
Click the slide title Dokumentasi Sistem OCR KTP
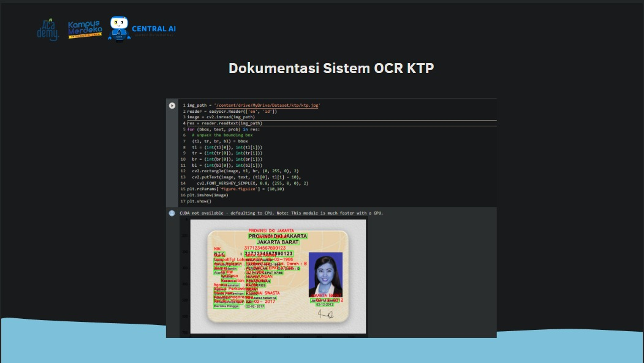pos(331,68)
